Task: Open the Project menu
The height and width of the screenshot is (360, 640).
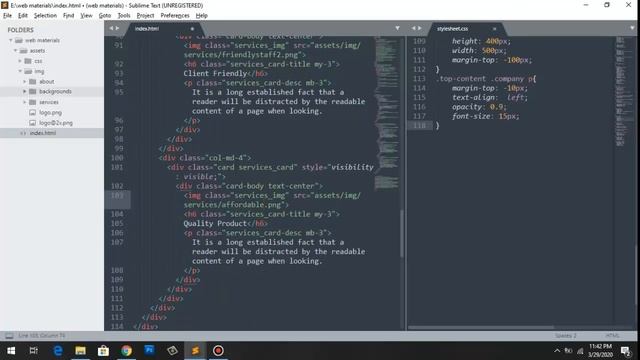Action: pyautogui.click(x=145, y=16)
